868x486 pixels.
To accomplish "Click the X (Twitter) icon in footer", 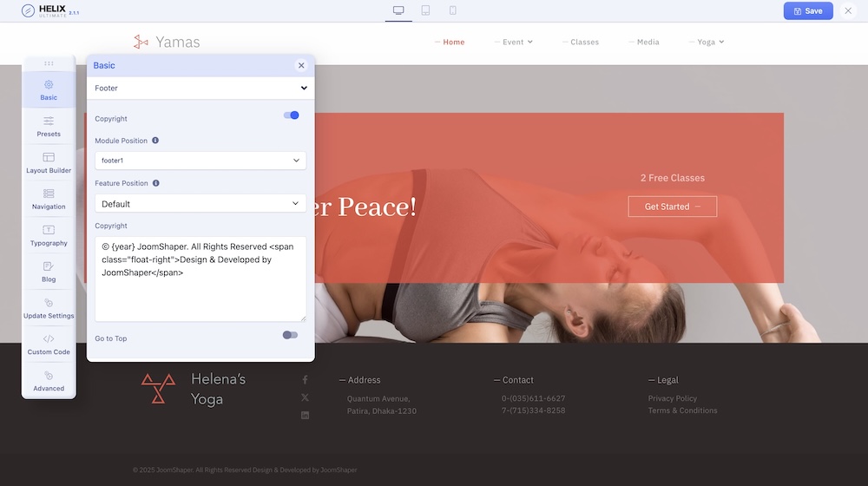I will [x=305, y=397].
